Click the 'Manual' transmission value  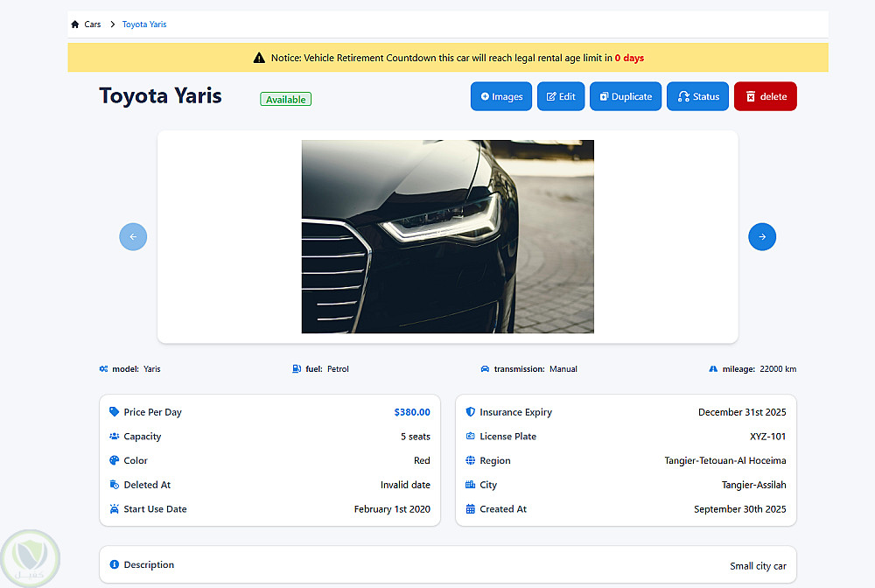[x=563, y=368]
